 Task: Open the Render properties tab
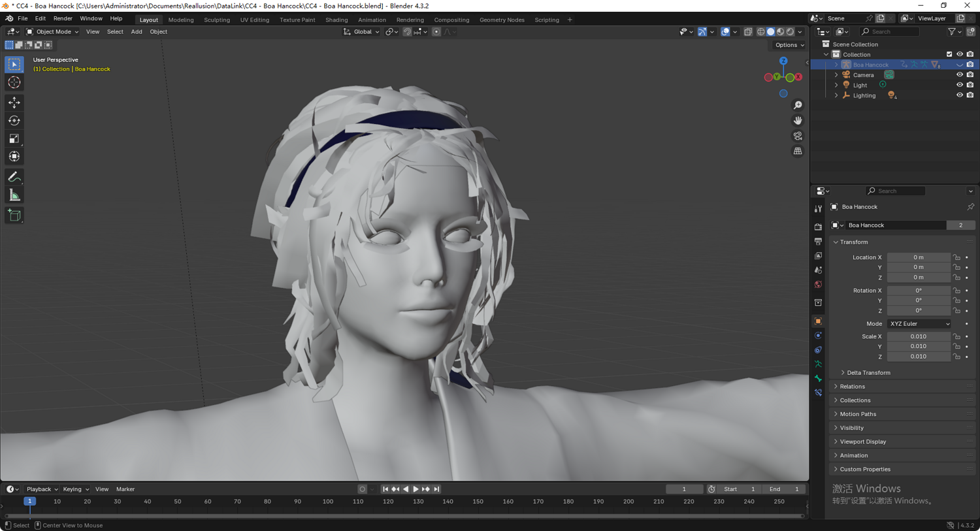[x=818, y=227]
